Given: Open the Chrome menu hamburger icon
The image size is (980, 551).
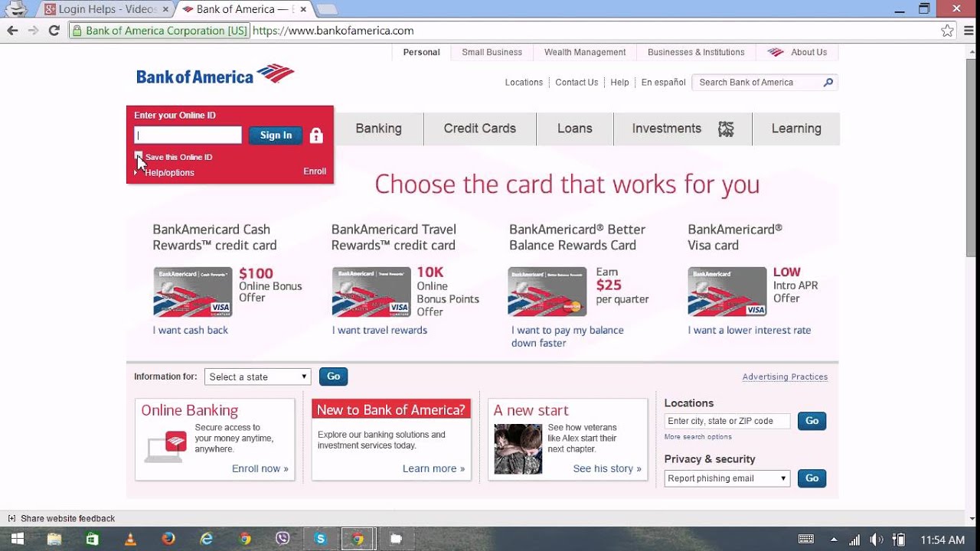Looking at the screenshot, I should pyautogui.click(x=968, y=31).
